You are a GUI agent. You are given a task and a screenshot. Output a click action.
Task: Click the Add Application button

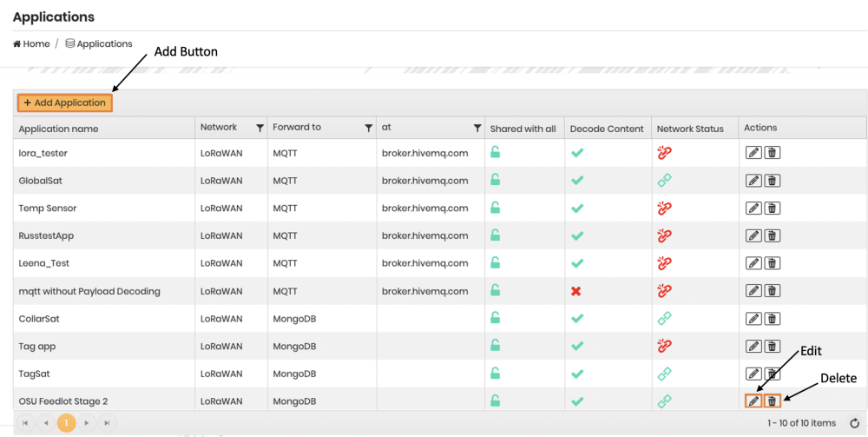click(65, 103)
